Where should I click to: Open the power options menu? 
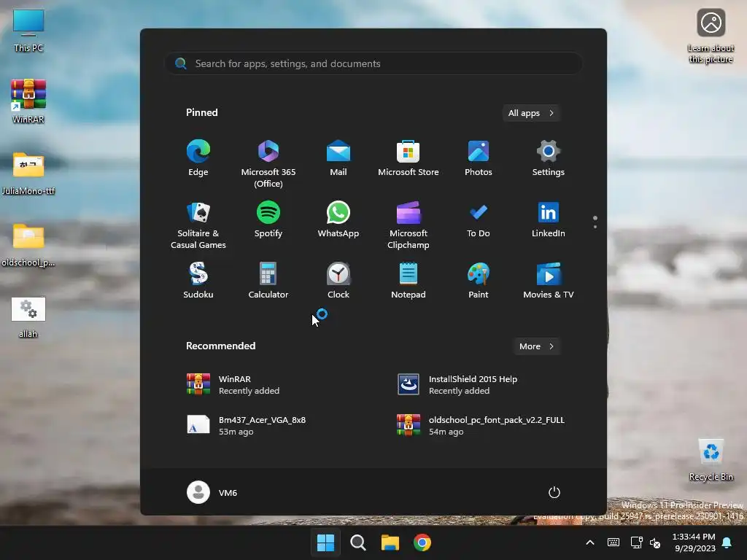pyautogui.click(x=554, y=492)
